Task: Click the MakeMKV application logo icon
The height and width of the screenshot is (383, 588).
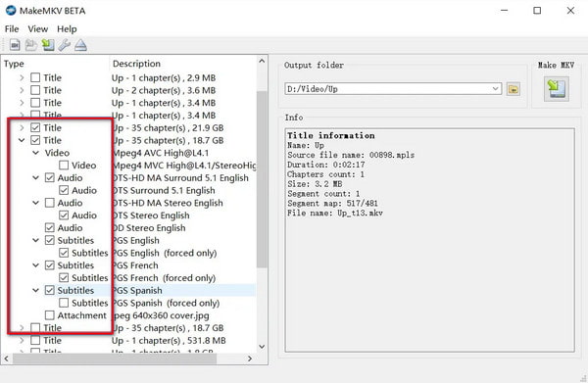Action: pos(11,10)
